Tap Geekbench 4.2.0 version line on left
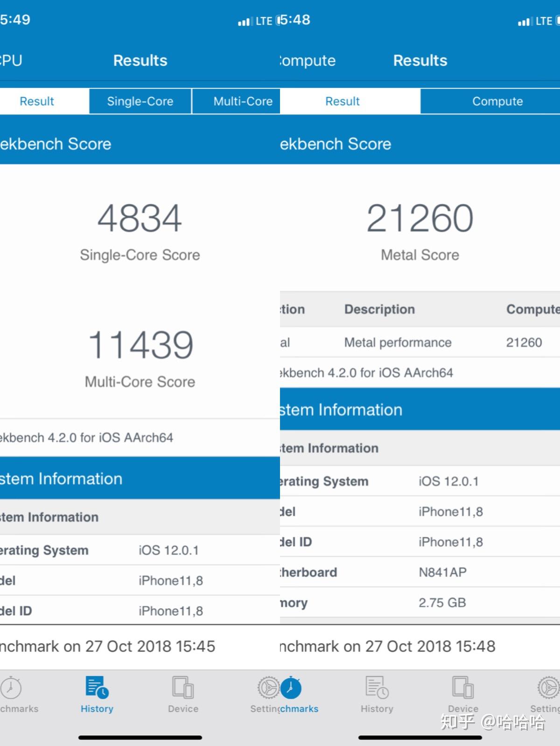560x746 pixels. tap(87, 438)
